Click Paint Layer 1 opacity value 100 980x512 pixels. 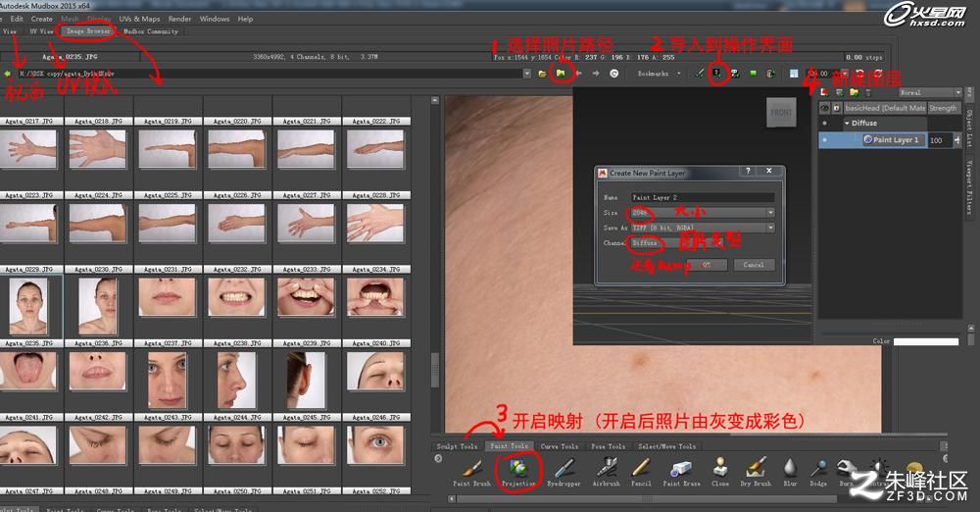[x=940, y=140]
